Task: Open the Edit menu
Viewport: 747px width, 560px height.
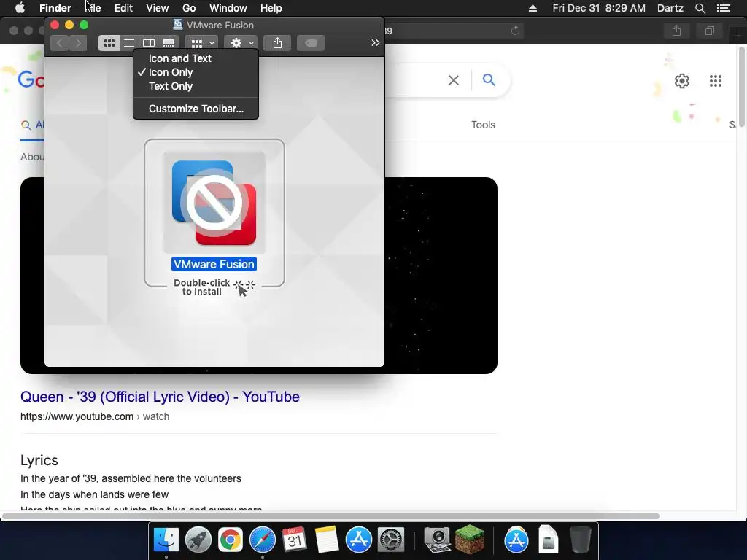Action: coord(123,7)
